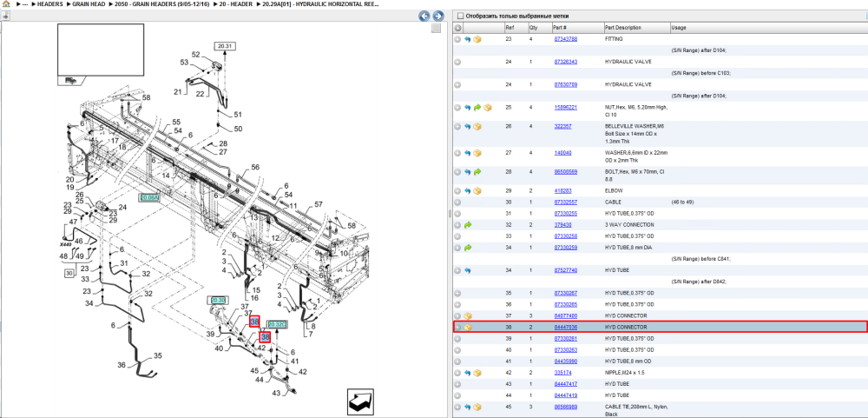Sort by the Part # column header
The image size is (868, 418).
click(560, 28)
